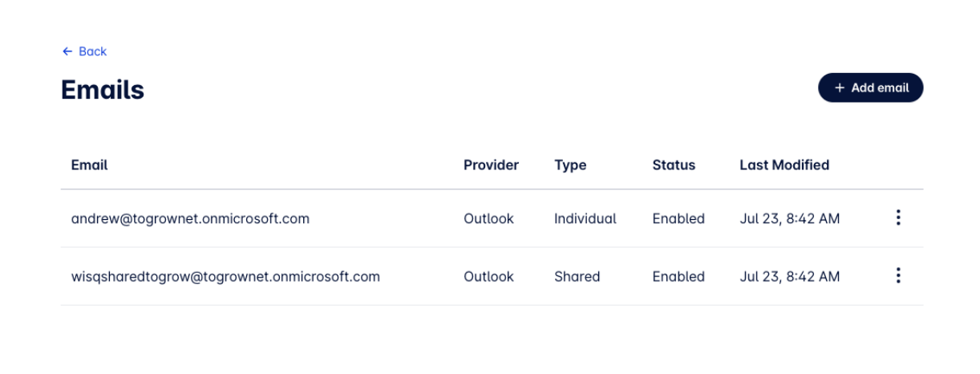The width and height of the screenshot is (980, 374).
Task: Click Jul 23 date in andrew's row
Action: 789,218
